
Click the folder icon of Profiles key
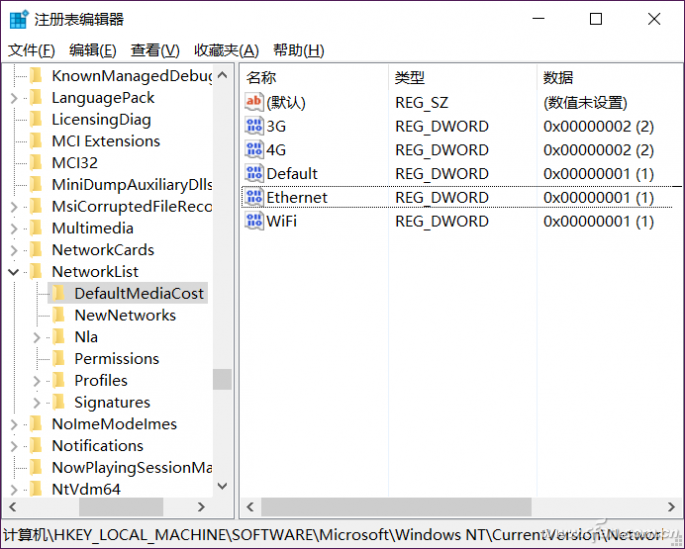coord(59,380)
